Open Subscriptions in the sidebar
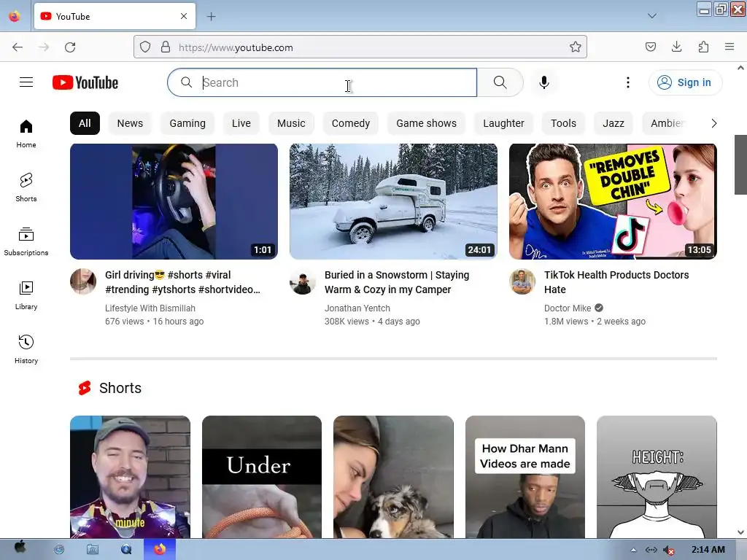The width and height of the screenshot is (747, 560). pos(26,242)
